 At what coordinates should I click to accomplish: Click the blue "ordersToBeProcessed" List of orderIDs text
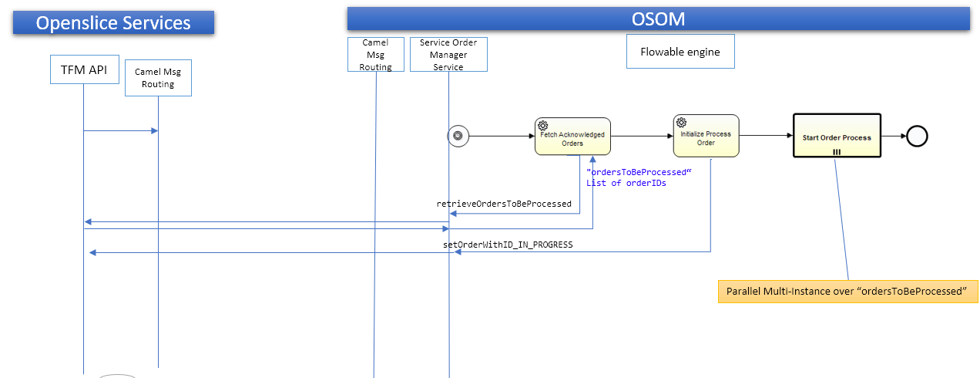pyautogui.click(x=636, y=177)
